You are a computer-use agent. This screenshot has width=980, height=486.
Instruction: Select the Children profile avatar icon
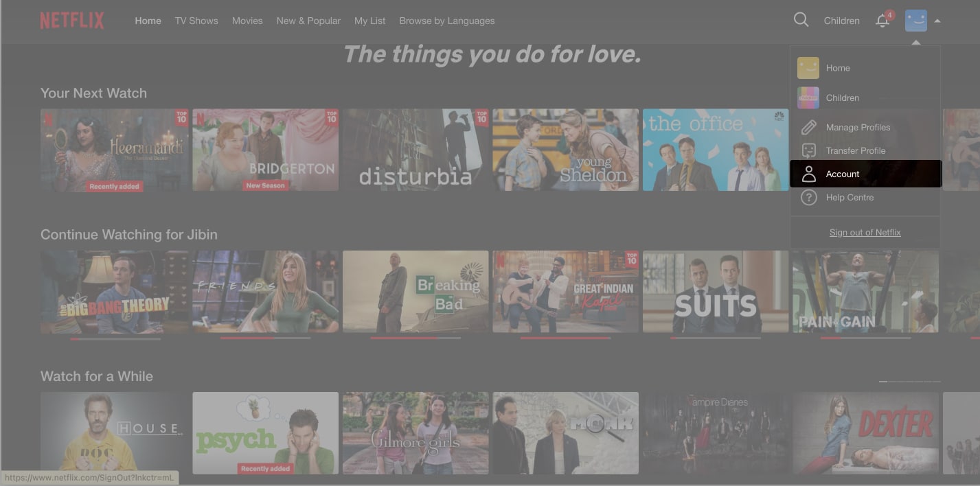(808, 97)
